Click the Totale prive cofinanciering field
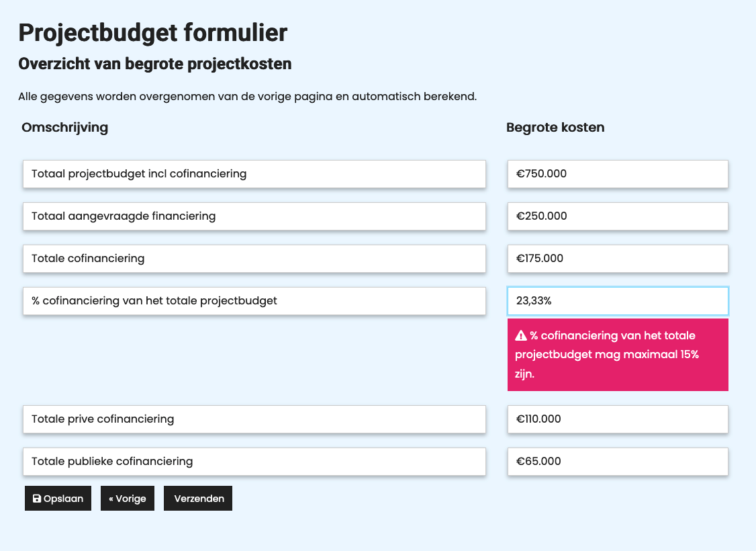 tap(254, 419)
